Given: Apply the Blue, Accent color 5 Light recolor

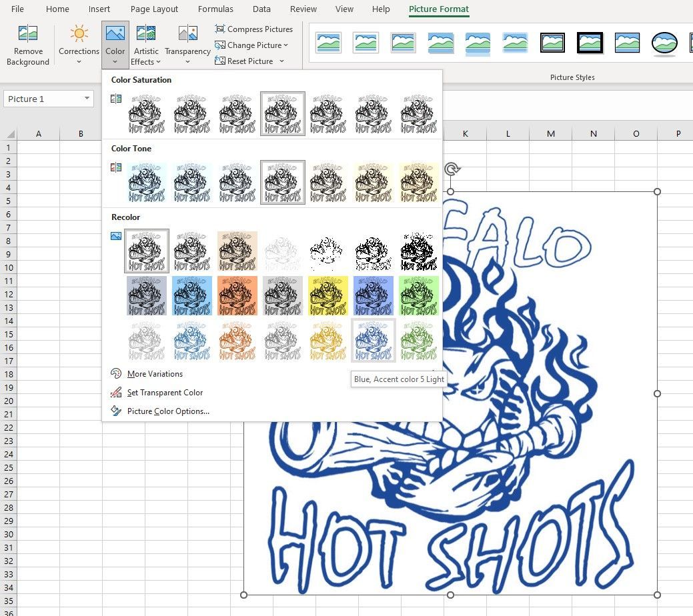Looking at the screenshot, I should click(x=373, y=341).
